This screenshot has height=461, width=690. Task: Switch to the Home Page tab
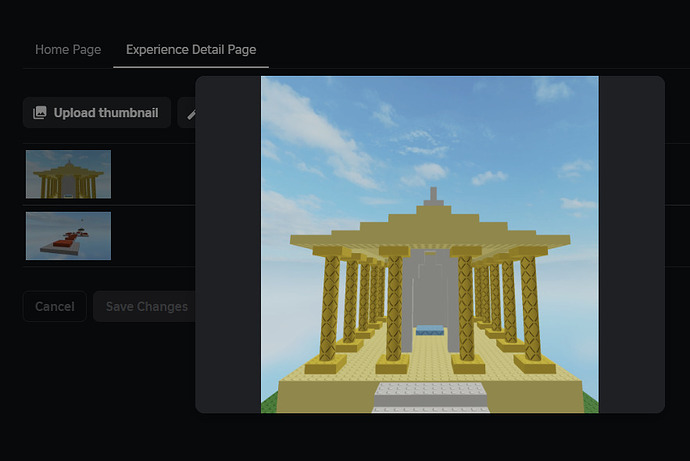[68, 50]
